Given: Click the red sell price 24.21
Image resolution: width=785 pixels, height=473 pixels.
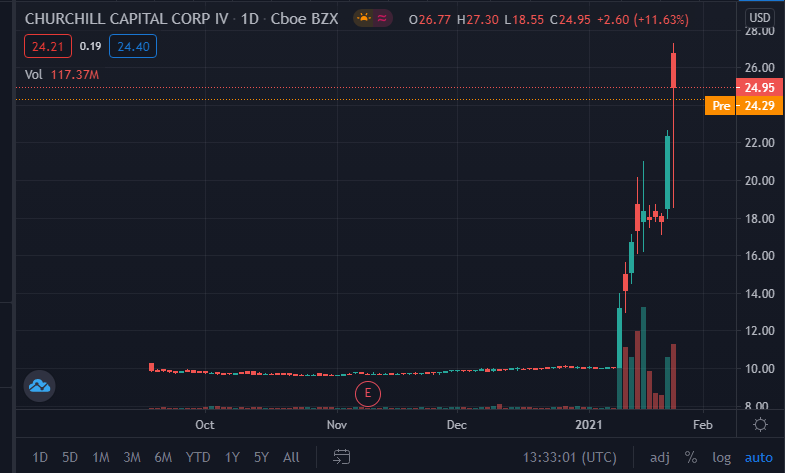Looking at the screenshot, I should 48,46.
